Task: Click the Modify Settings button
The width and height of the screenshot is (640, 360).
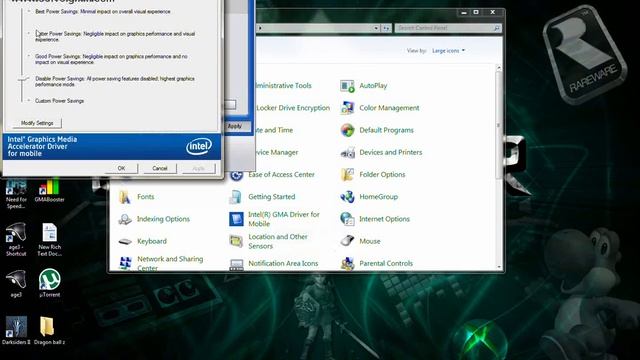Action: [37, 123]
